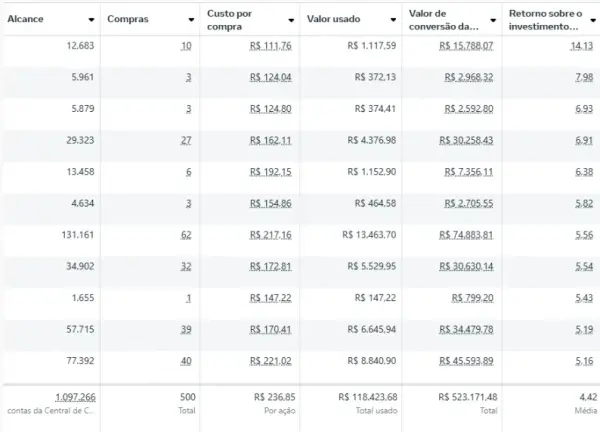Click cost per purchase R$ 154,86
600x432 pixels.
271,204
